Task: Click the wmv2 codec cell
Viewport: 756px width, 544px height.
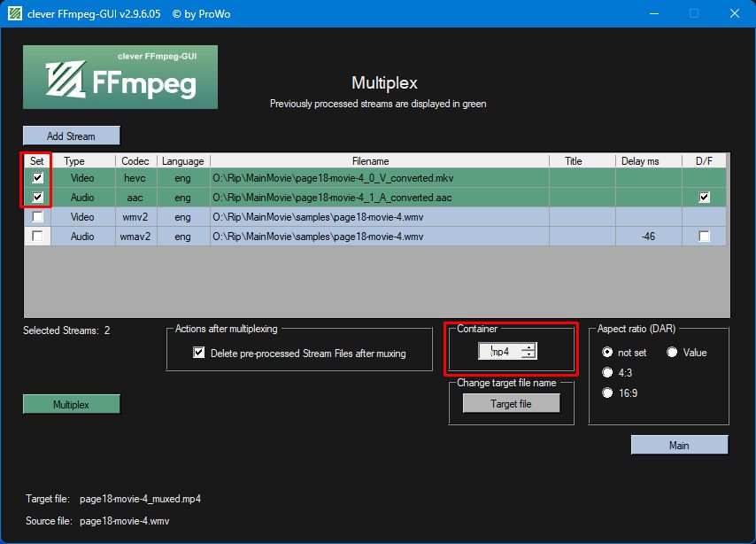Action: point(135,217)
